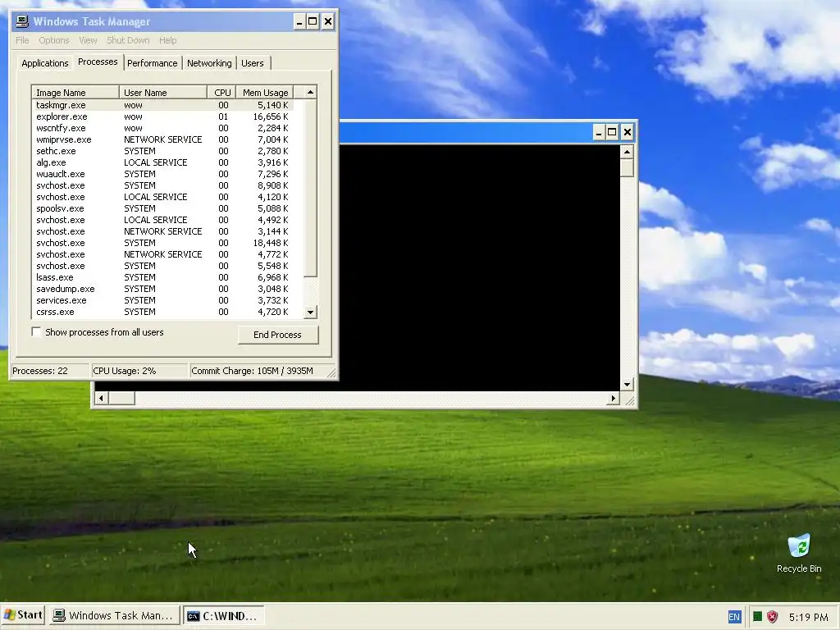Select the Processes tab
Screen dimensions: 840x630
coord(98,62)
